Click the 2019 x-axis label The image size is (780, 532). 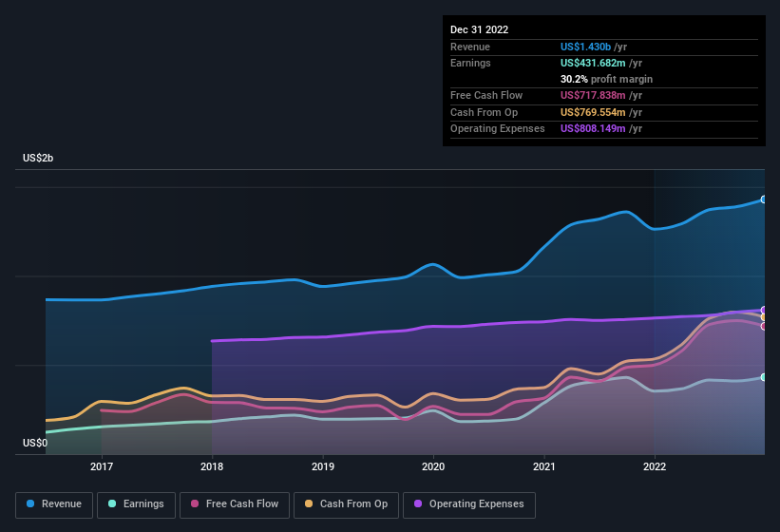click(x=323, y=466)
